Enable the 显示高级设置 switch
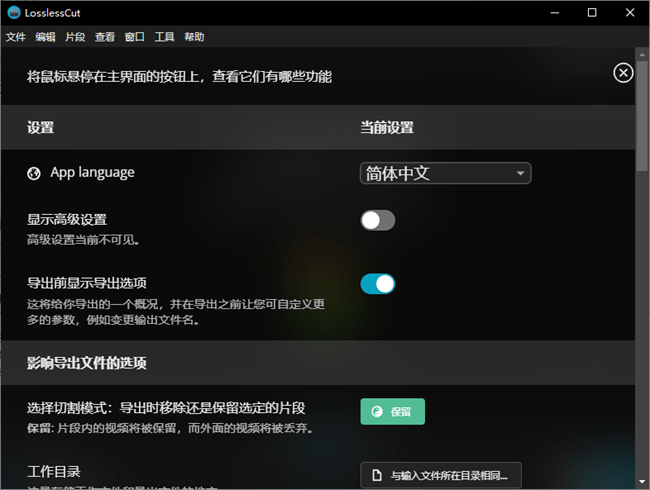This screenshot has height=490, width=650. (378, 220)
